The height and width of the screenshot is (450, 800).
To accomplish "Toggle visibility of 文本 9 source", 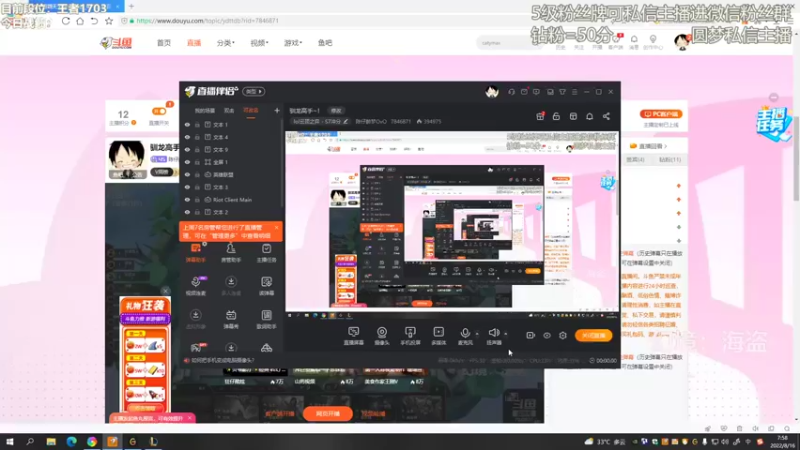I will click(x=187, y=149).
